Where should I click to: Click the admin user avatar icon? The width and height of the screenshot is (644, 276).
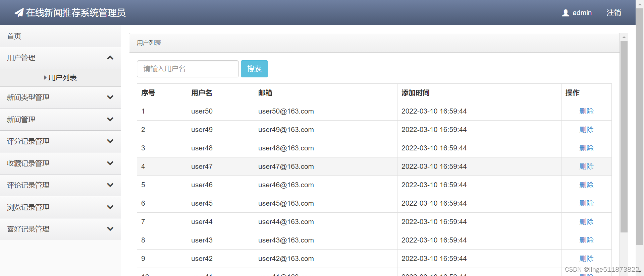(x=566, y=13)
